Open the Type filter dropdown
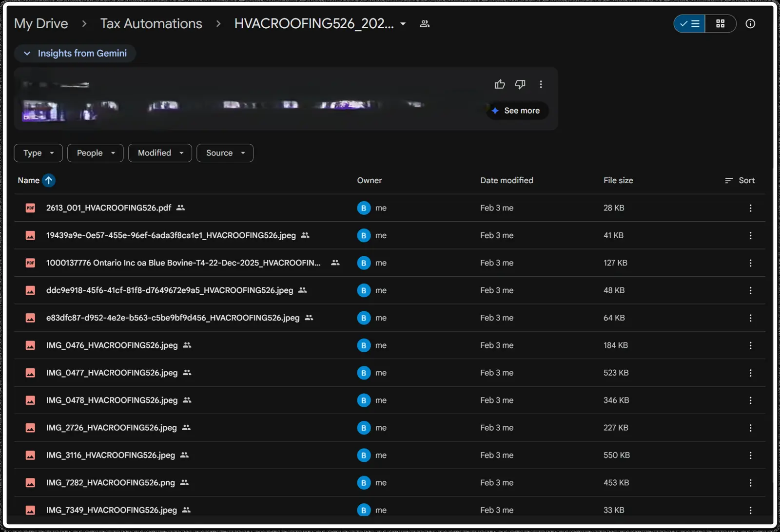The height and width of the screenshot is (532, 780). (38, 153)
